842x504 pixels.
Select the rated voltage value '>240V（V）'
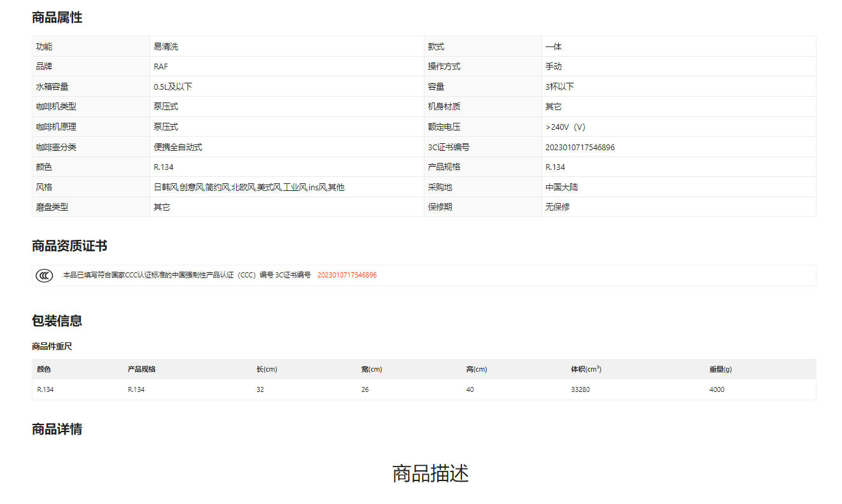click(565, 127)
